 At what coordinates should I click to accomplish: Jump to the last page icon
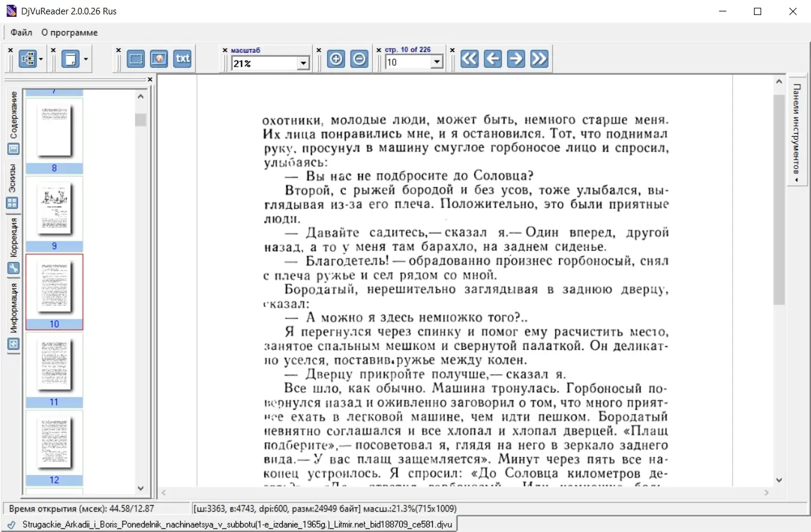[x=539, y=59]
